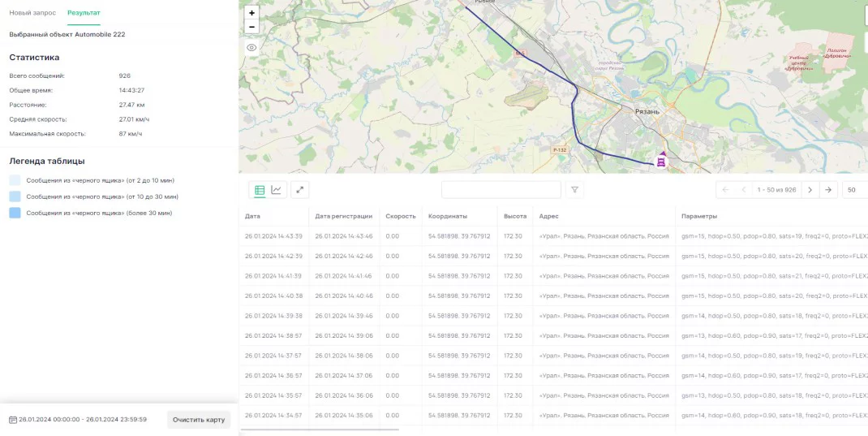Click the distance value 27.47 км

(131, 105)
